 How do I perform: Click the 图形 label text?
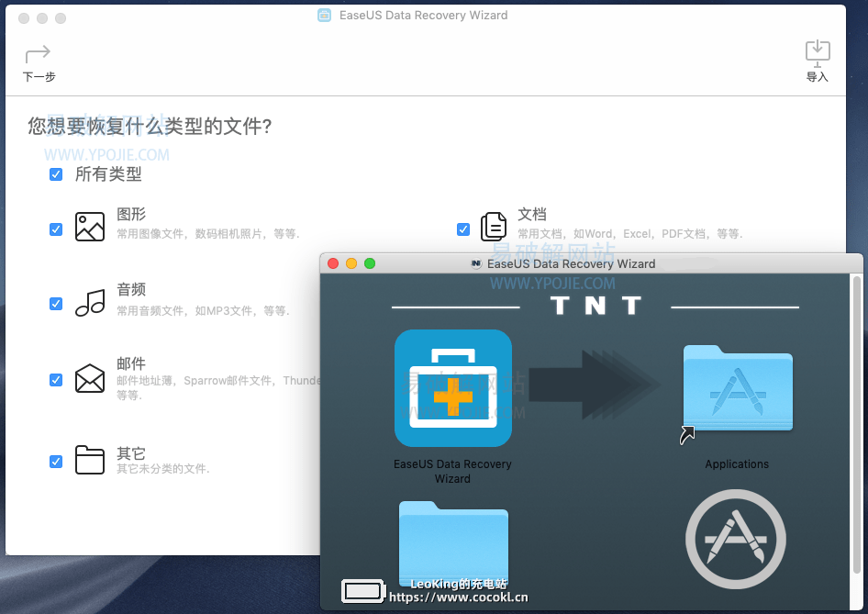click(131, 214)
